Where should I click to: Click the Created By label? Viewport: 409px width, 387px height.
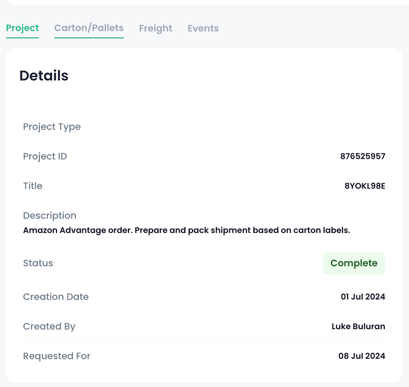pos(49,326)
